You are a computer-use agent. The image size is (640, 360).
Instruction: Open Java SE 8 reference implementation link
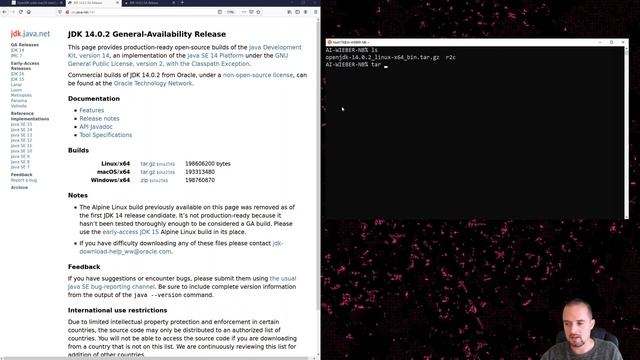pyautogui.click(x=20, y=161)
